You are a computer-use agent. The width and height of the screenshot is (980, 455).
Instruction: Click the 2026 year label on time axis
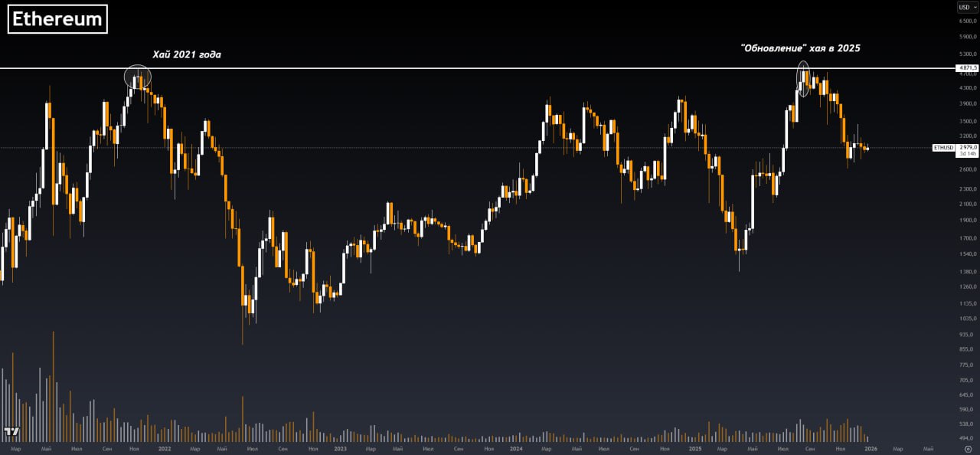click(871, 449)
